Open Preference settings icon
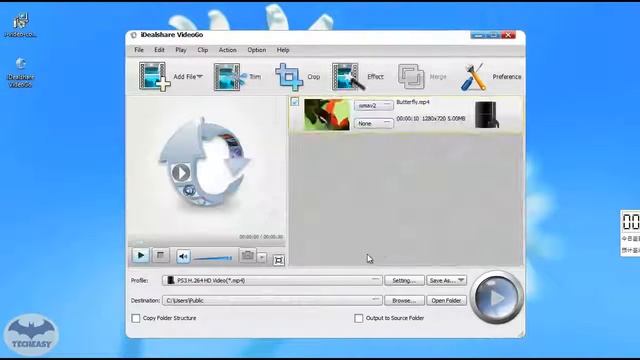This screenshot has height=360, width=640. tap(473, 77)
